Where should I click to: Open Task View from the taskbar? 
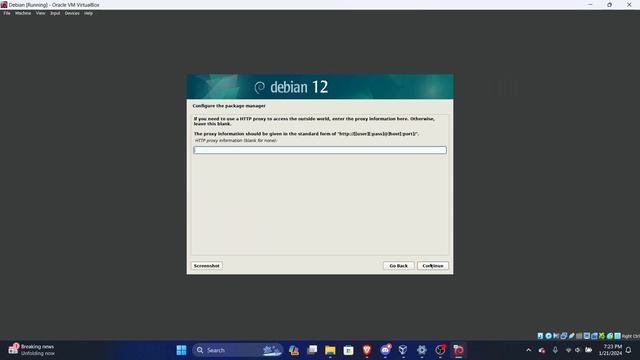pos(312,350)
